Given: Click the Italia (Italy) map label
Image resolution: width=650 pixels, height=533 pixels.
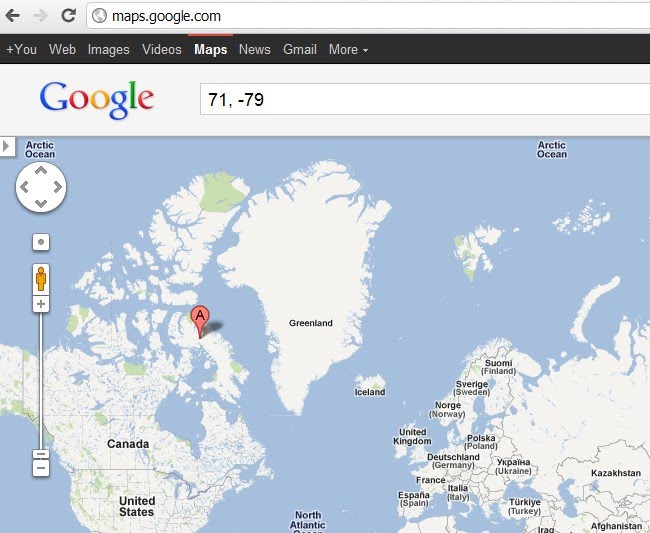Looking at the screenshot, I should tap(458, 492).
